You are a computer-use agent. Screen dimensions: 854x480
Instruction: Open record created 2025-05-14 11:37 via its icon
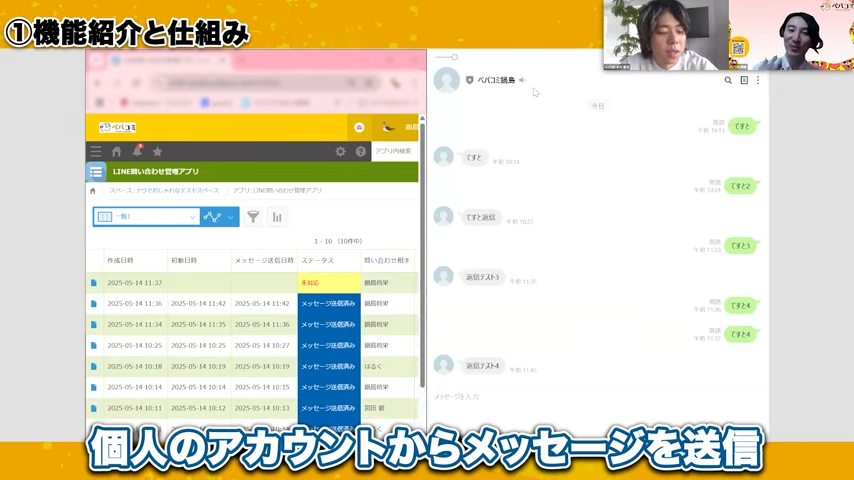(94, 283)
